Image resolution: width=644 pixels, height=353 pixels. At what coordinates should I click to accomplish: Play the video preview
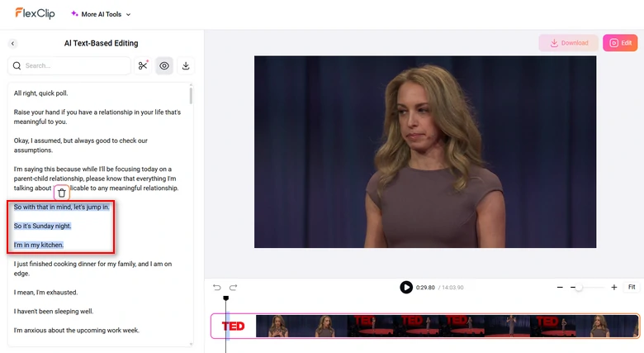pos(406,287)
